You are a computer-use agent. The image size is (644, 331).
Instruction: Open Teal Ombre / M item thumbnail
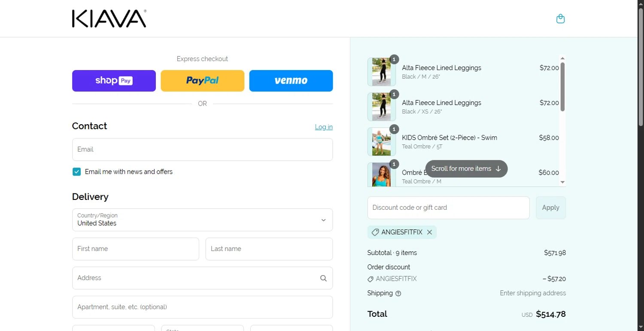(x=381, y=174)
